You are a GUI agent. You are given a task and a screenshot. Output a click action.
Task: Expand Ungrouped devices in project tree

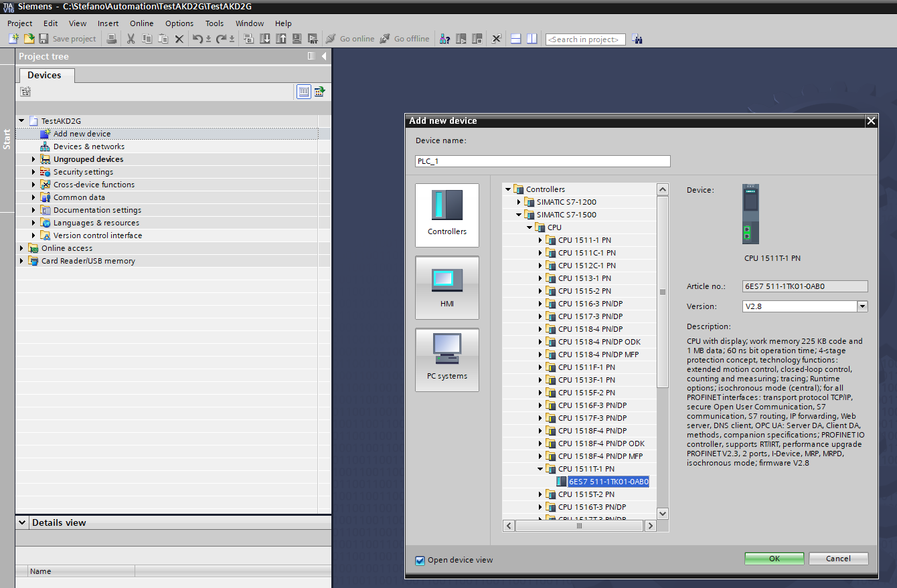tap(34, 159)
